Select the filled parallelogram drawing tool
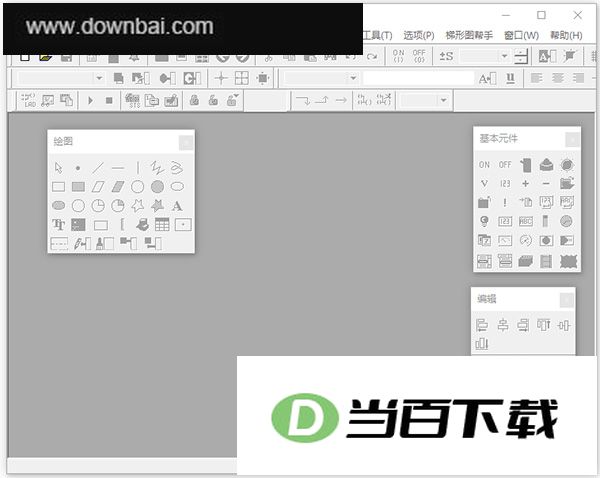This screenshot has height=478, width=600. point(118,187)
